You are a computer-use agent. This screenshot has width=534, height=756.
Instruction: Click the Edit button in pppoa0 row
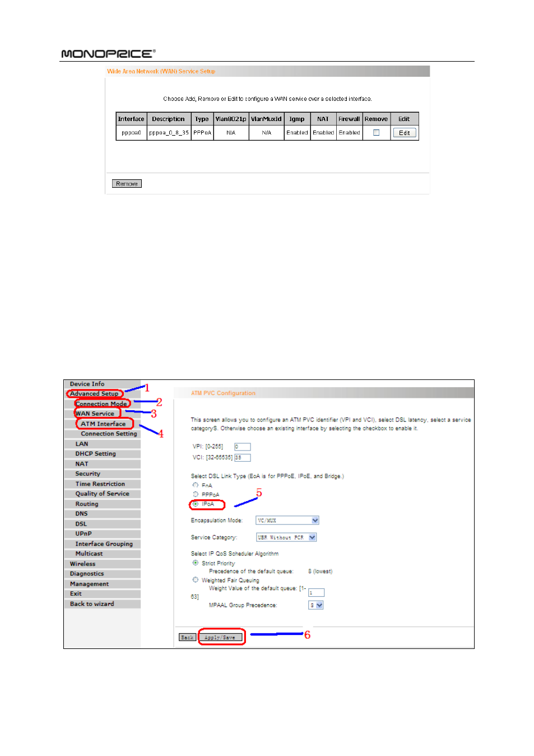(x=405, y=133)
